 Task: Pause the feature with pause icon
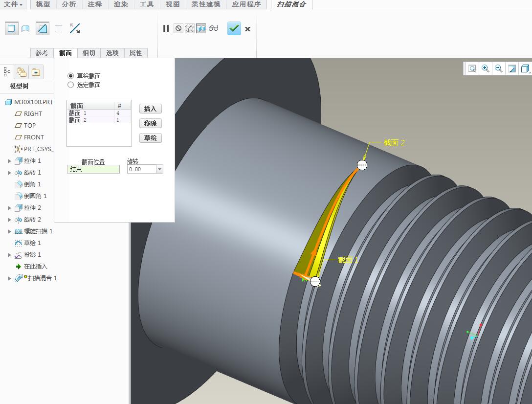click(166, 28)
